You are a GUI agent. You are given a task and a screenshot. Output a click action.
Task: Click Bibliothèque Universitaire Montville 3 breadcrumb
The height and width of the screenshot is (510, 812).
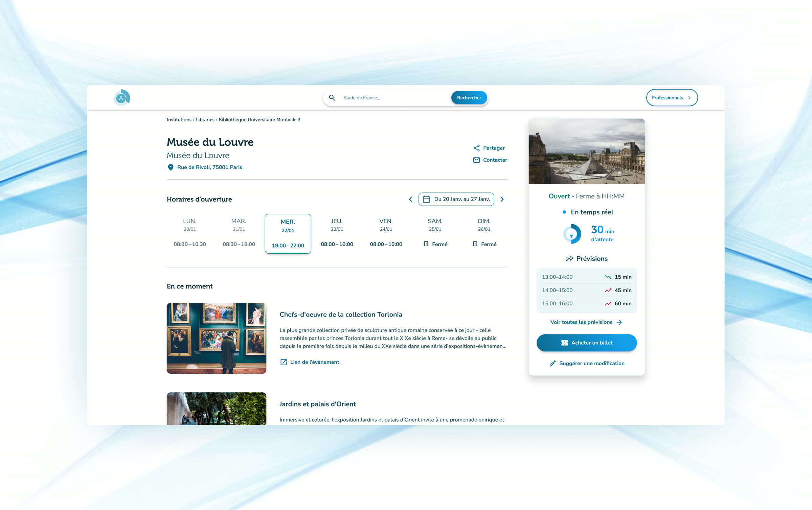260,120
